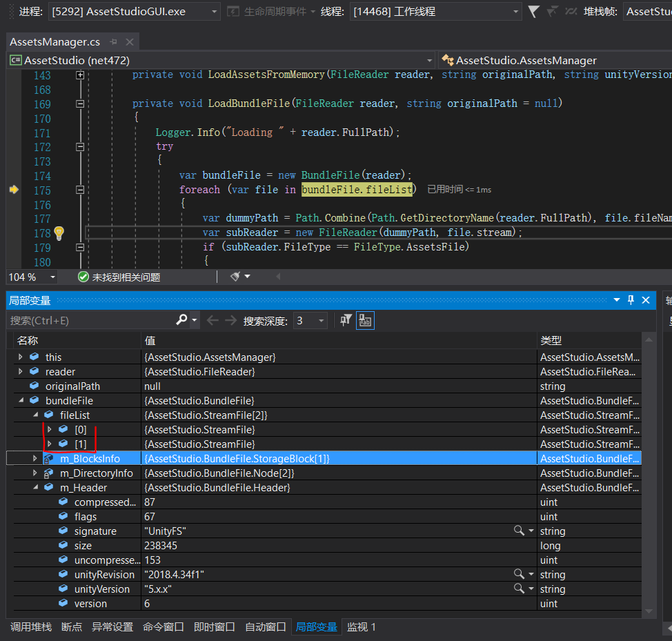The width and height of the screenshot is (672, 641).
Task: Collapse the LoadBundleFile method at line 169
Action: coord(80,103)
